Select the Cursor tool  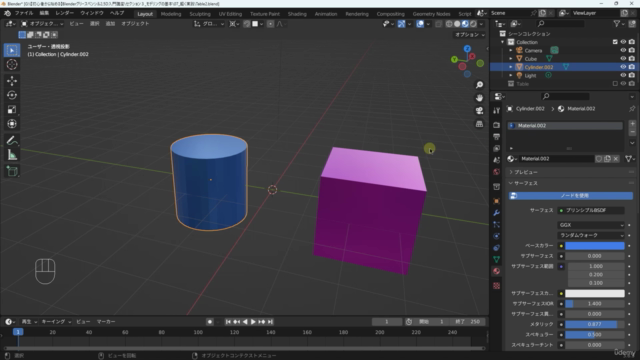(x=12, y=64)
